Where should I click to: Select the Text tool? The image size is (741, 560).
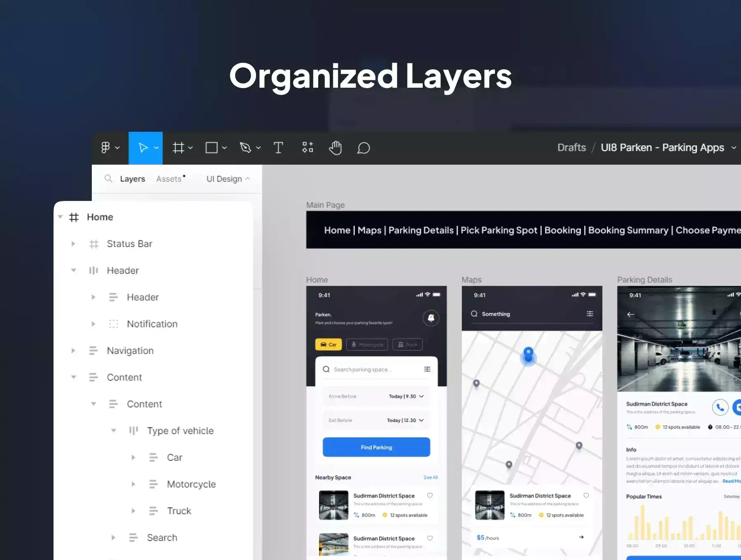click(278, 148)
